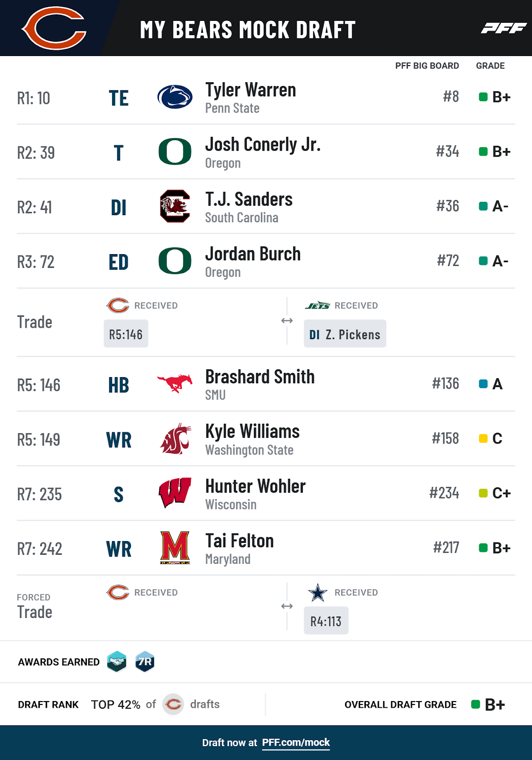Viewport: 532px width, 760px height.
Task: Click the Jets logo in trade row
Action: [x=317, y=306]
